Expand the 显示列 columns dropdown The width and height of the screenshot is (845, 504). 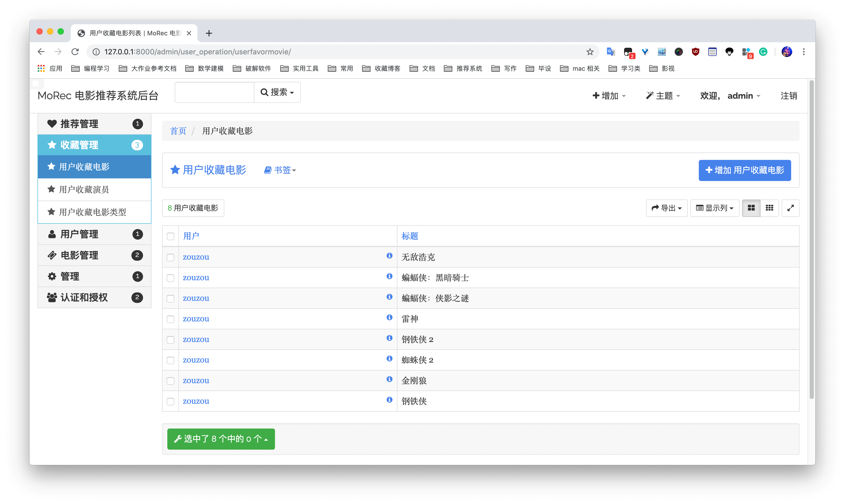pos(714,208)
